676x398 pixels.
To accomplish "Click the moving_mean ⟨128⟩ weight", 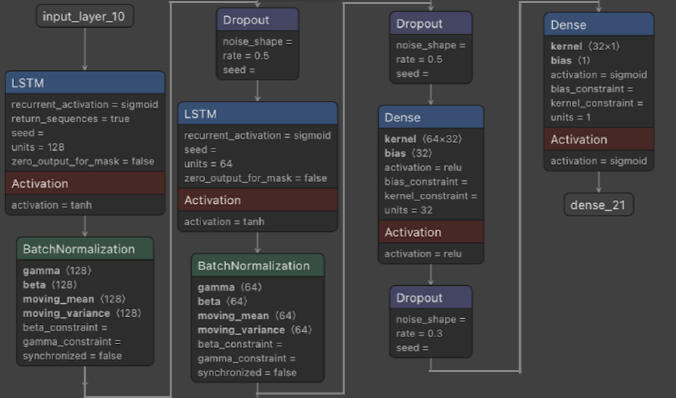I will coord(74,299).
